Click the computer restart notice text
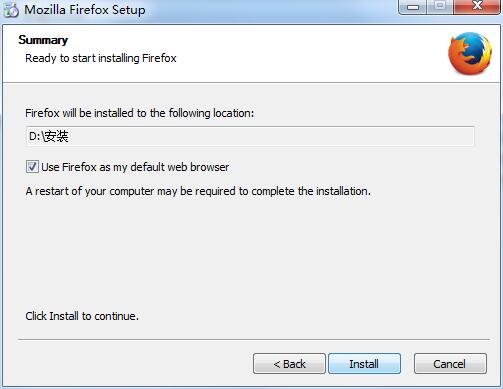 [x=198, y=191]
